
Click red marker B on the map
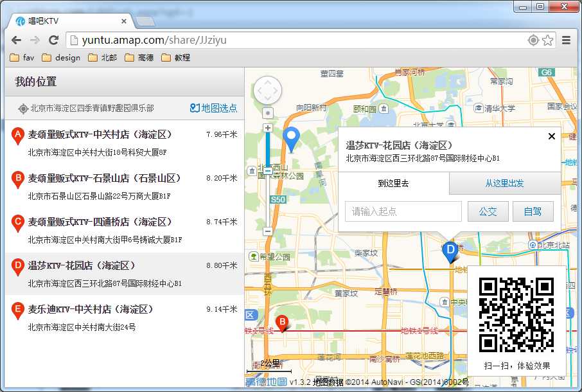pos(282,324)
